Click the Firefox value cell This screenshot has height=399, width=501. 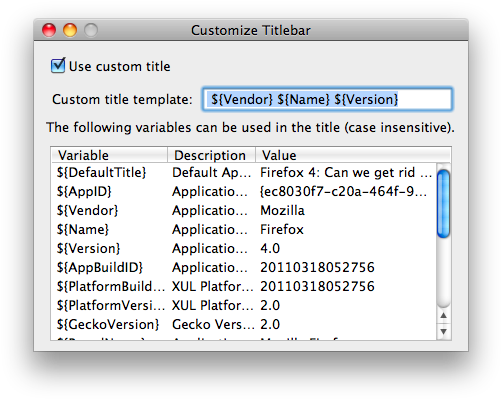coord(282,230)
